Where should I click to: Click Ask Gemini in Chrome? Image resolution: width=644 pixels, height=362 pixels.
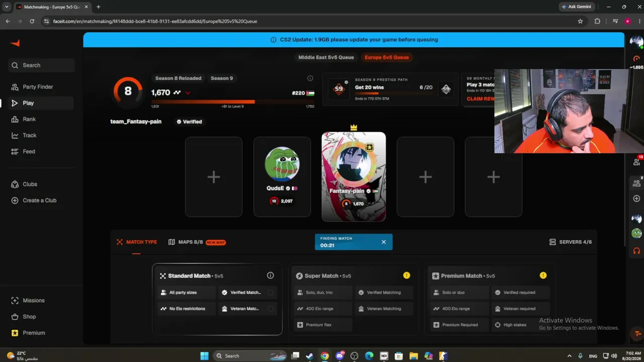coord(576,7)
